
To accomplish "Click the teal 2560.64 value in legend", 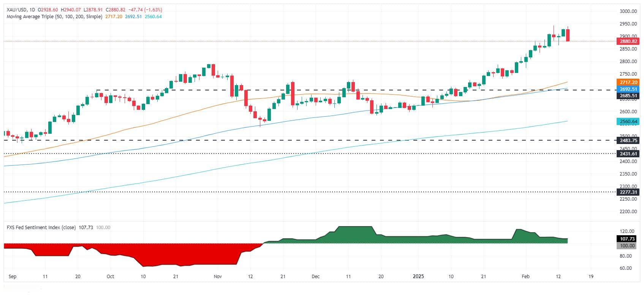I will [x=153, y=17].
